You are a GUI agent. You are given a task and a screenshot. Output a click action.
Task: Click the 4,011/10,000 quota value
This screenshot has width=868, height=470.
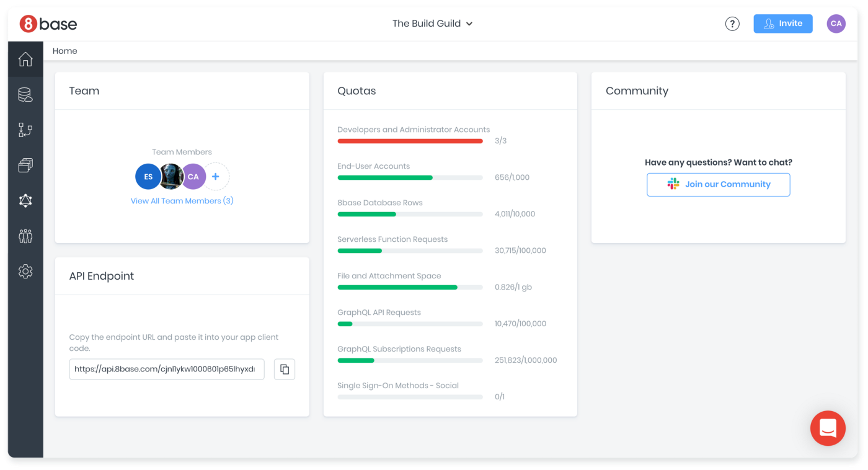[x=515, y=214]
